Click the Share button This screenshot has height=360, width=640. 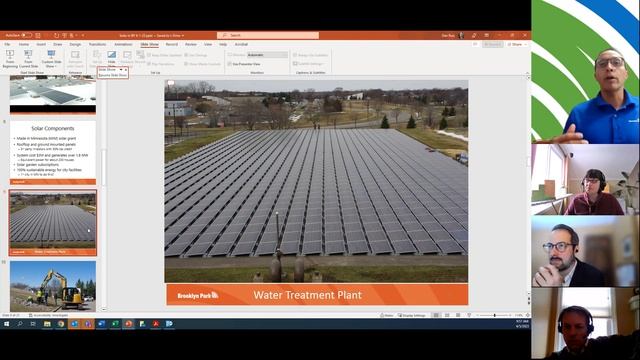(517, 44)
